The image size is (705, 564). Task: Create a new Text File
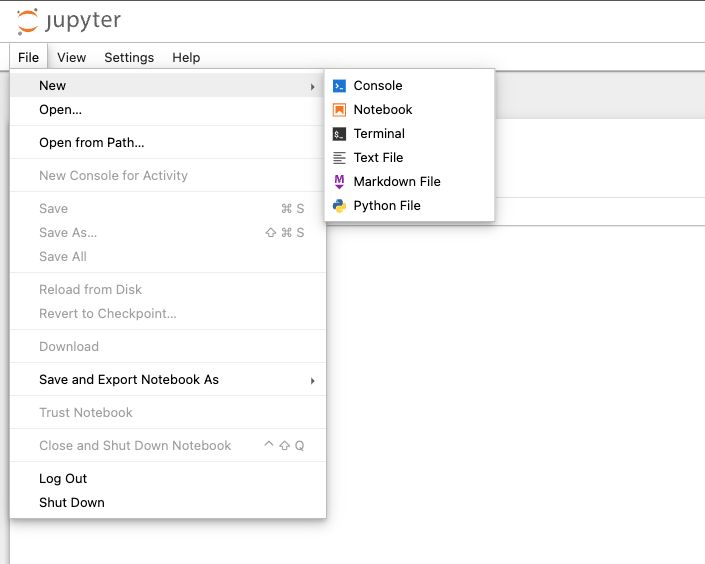(x=409, y=158)
